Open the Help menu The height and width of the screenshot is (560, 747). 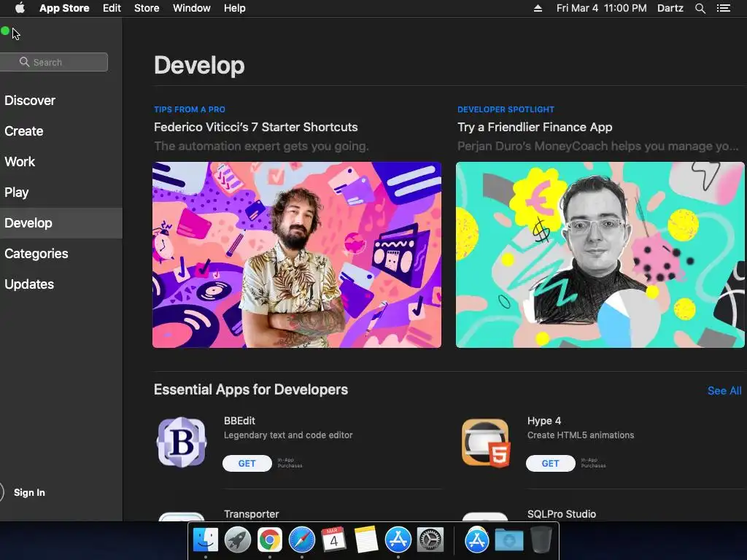234,8
